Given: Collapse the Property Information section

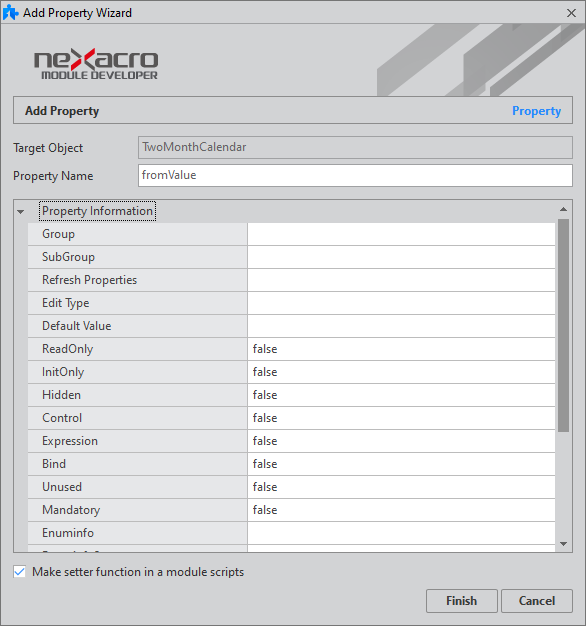Looking at the screenshot, I should pyautogui.click(x=21, y=212).
